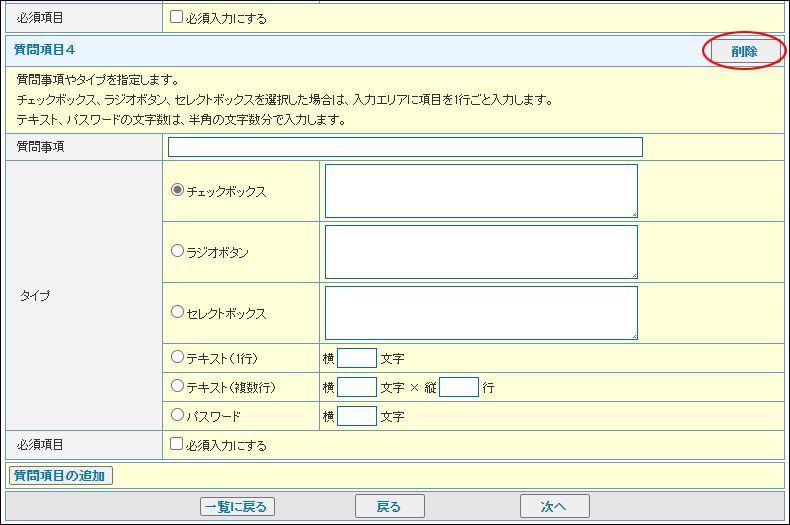Click the 削除 button for 質問項目4
790x525 pixels.
(x=743, y=50)
